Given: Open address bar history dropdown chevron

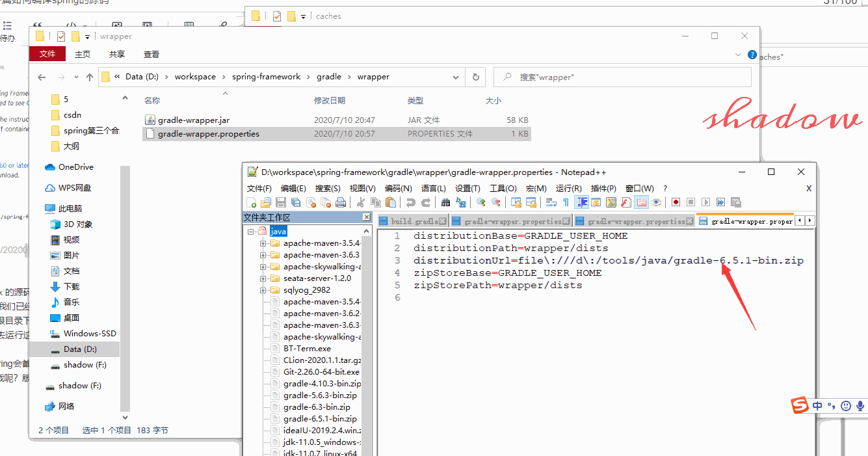Looking at the screenshot, I should (456, 77).
